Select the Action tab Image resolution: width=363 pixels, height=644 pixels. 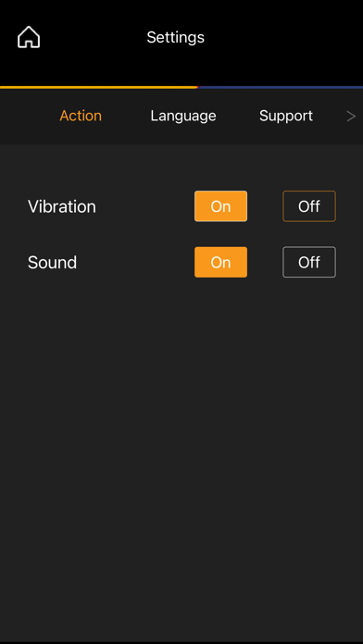pyautogui.click(x=81, y=116)
